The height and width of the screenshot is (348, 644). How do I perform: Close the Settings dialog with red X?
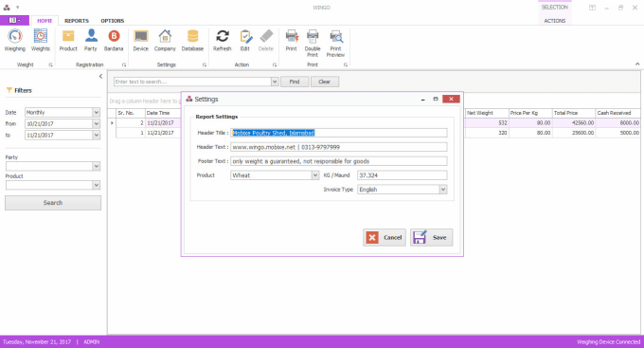click(451, 99)
